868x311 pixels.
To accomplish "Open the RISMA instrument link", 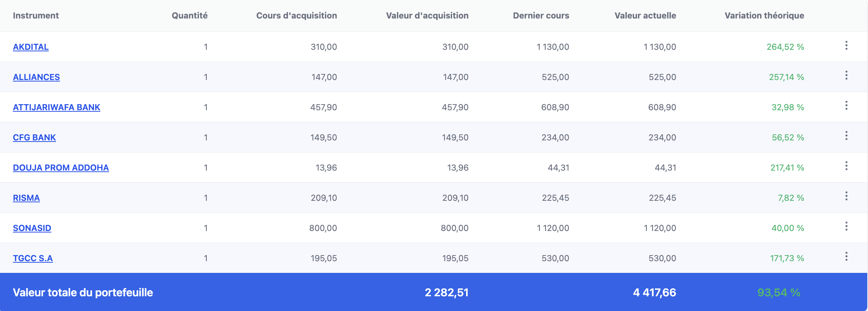I will click(x=26, y=198).
